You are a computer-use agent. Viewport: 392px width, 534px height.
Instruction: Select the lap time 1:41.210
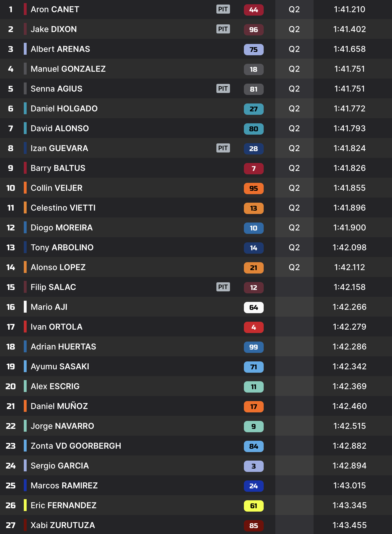350,9
